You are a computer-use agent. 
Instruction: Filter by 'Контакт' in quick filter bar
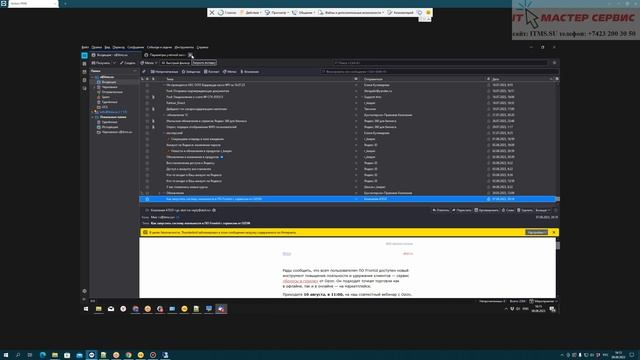(x=211, y=71)
